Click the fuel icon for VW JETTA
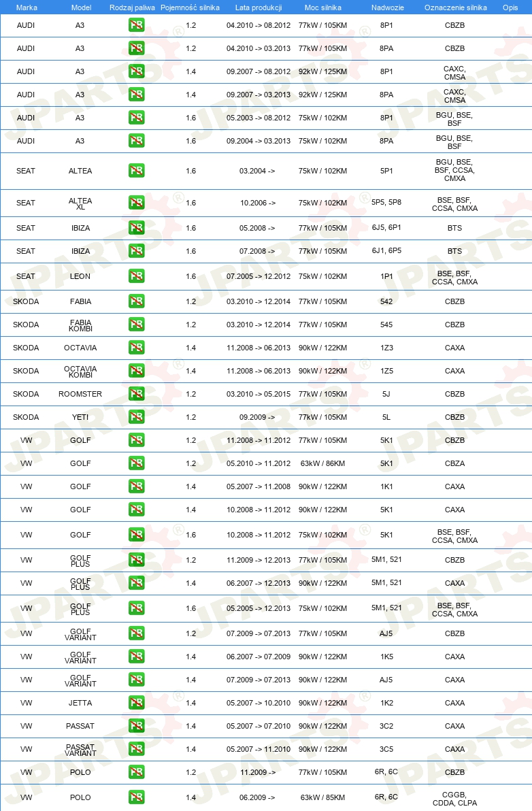 (x=137, y=703)
